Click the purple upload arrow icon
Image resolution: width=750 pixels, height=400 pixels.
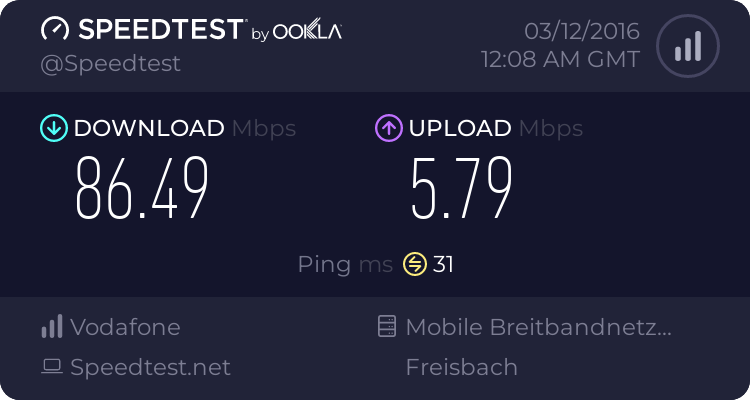[389, 128]
